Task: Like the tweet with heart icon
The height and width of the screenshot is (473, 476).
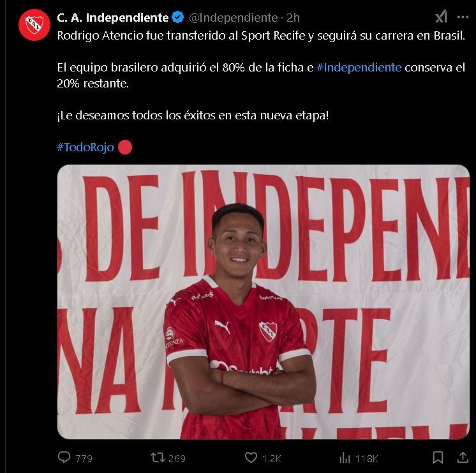Action: [251, 457]
